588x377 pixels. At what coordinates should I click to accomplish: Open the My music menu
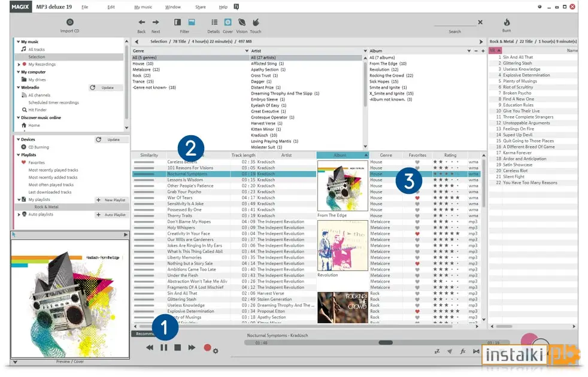[x=143, y=7]
